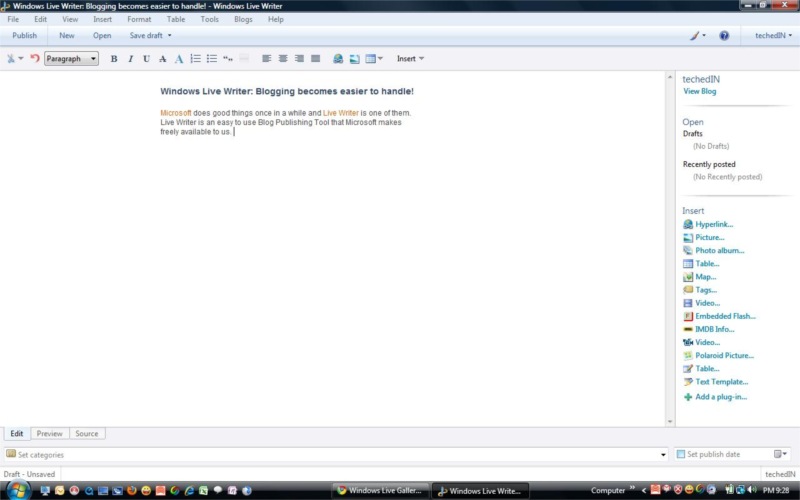Apply block quote formatting

tap(228, 59)
